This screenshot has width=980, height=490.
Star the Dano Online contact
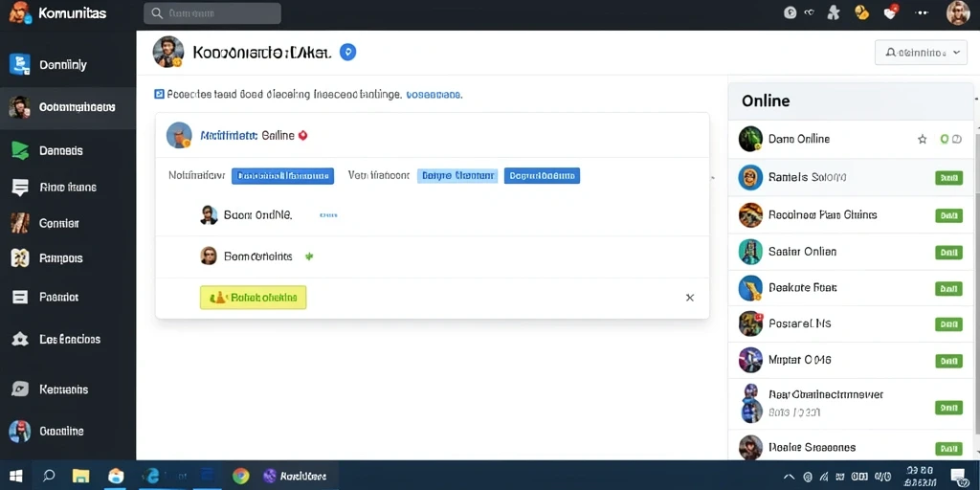[x=922, y=140]
